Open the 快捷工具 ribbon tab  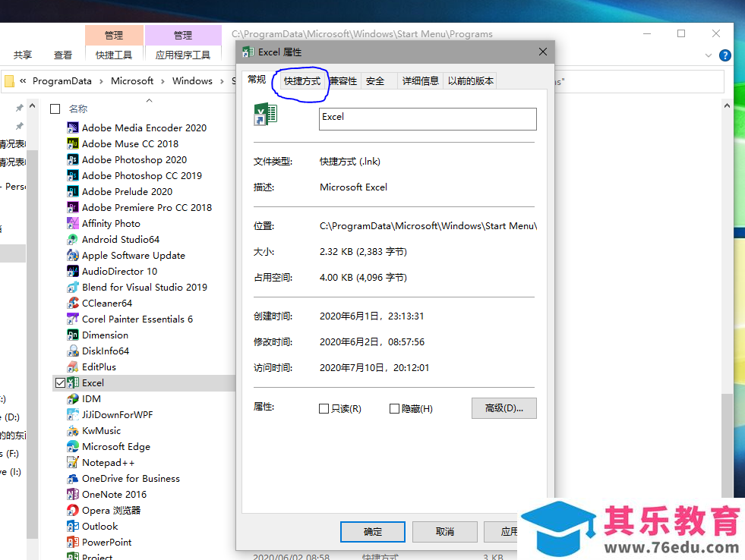(x=114, y=55)
